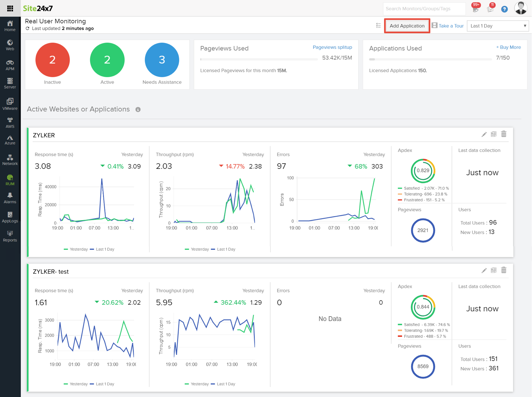Image resolution: width=532 pixels, height=397 pixels.
Task: Expand the Last 1 Day time period dropdown
Action: pos(497,26)
